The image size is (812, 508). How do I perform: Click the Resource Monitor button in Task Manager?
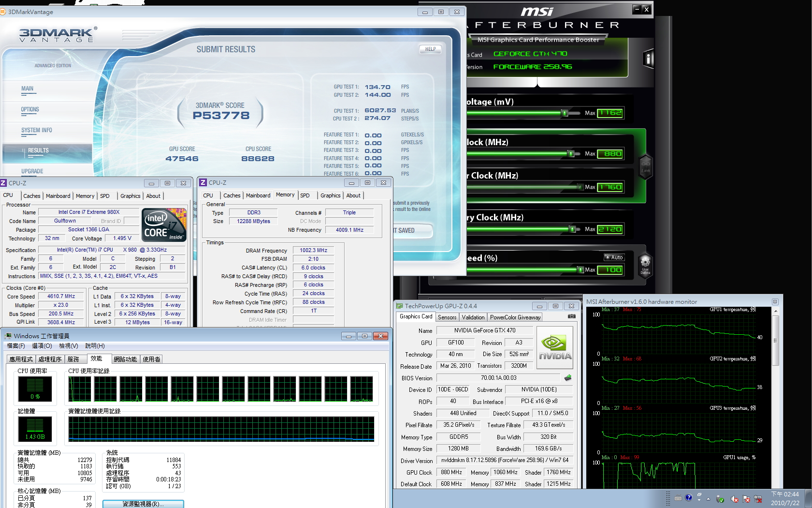point(143,504)
